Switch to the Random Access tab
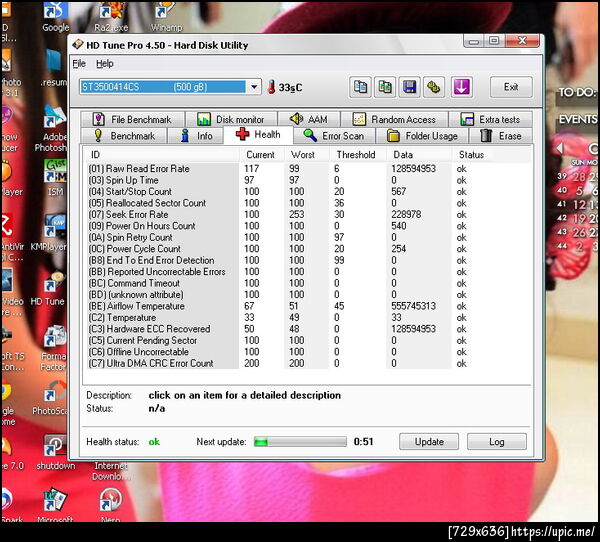 pyautogui.click(x=394, y=119)
